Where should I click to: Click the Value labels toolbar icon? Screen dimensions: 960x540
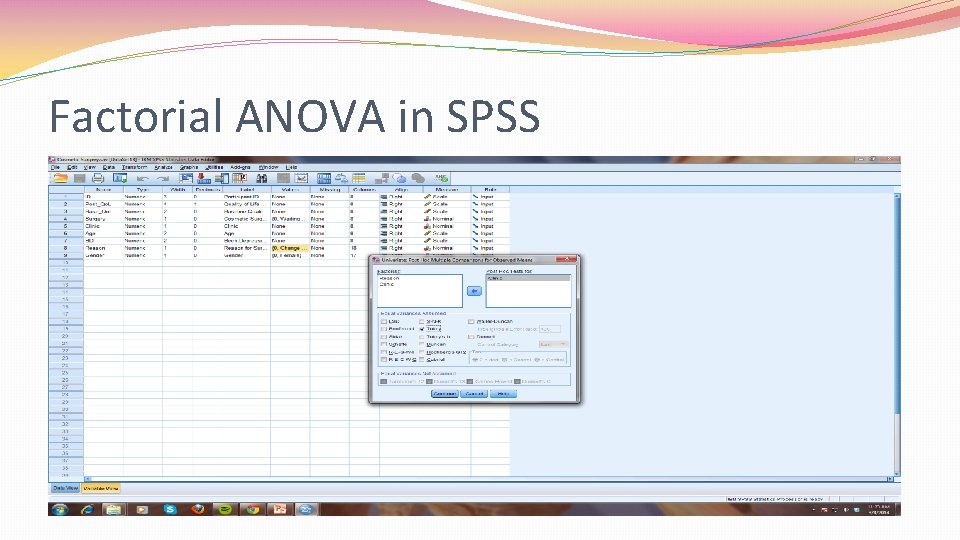(381, 178)
